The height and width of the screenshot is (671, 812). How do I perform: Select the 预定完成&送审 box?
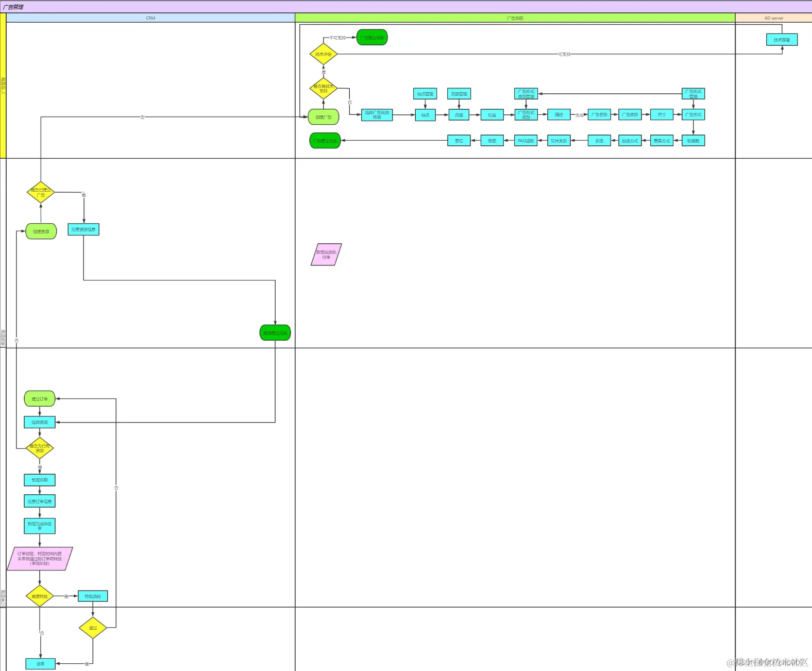click(x=40, y=526)
